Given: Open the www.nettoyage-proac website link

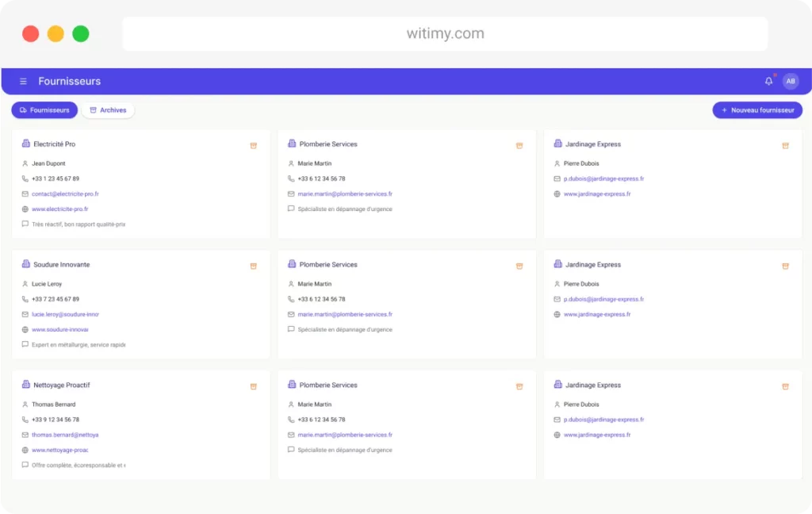Looking at the screenshot, I should tap(60, 450).
